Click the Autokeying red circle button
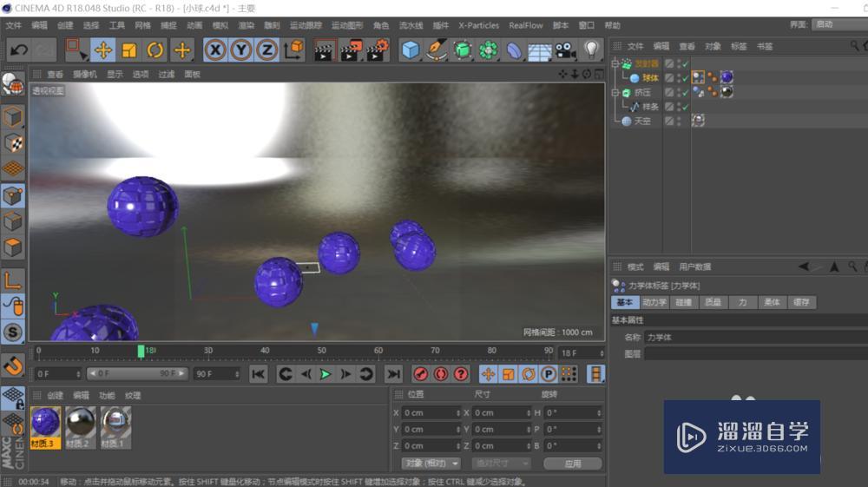The width and height of the screenshot is (868, 487). 441,374
